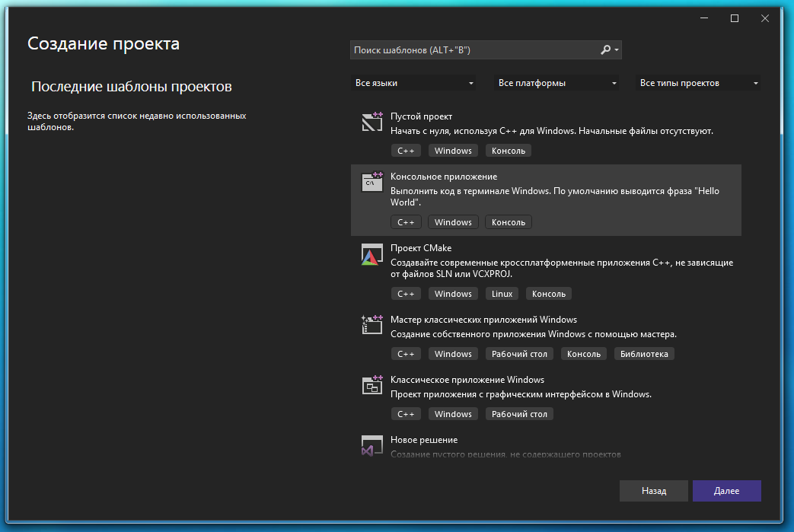Click the Linux tag under Проект CMake
Screen dimensions: 794x532
click(x=502, y=294)
